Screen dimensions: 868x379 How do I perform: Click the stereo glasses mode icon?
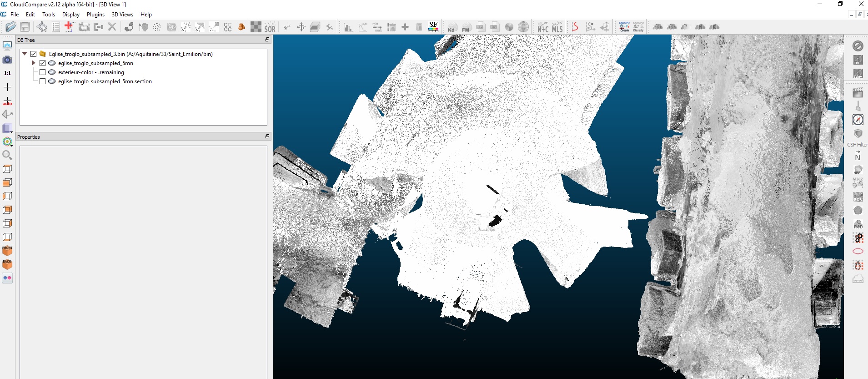coord(7,278)
